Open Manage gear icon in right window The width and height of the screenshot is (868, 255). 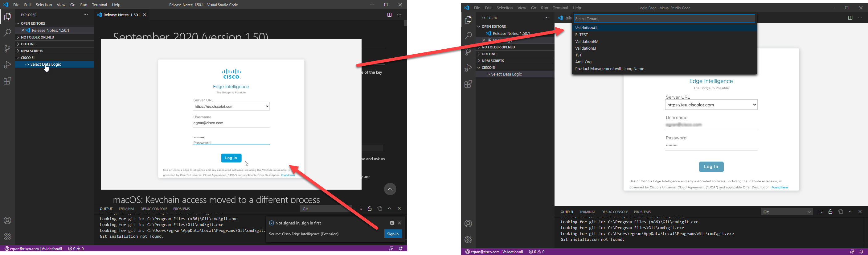tap(468, 240)
